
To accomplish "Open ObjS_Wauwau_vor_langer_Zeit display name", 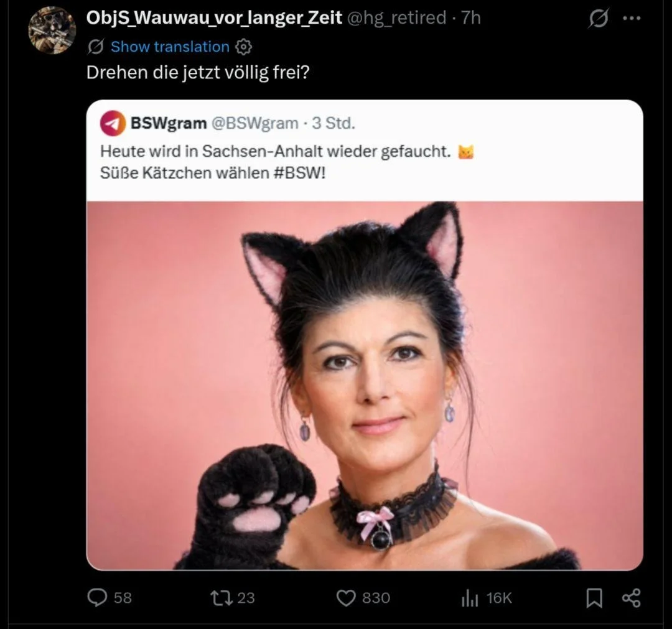I will (x=214, y=18).
